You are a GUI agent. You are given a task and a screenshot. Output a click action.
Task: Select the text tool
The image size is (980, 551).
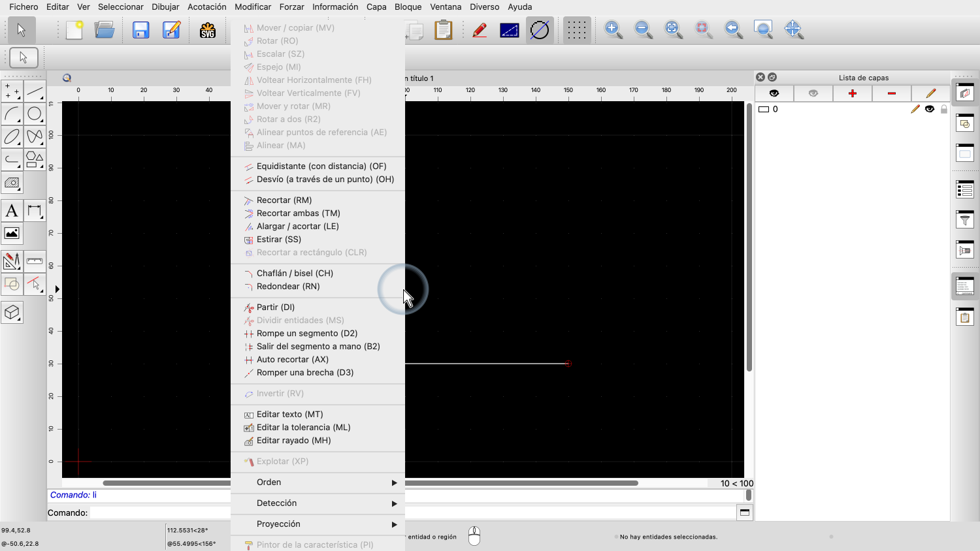[12, 211]
